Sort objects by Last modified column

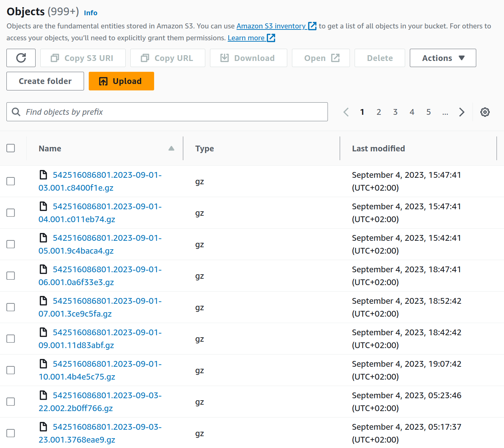point(378,148)
